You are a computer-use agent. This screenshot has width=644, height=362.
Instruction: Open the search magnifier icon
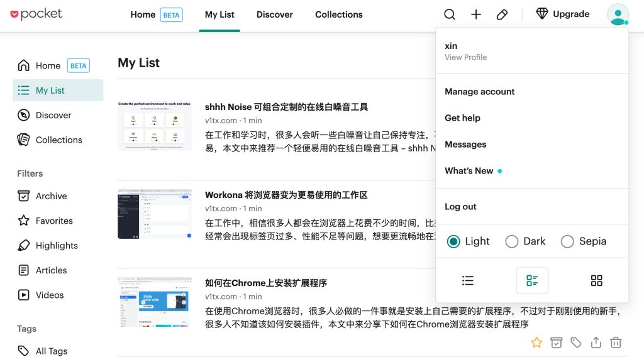(450, 14)
